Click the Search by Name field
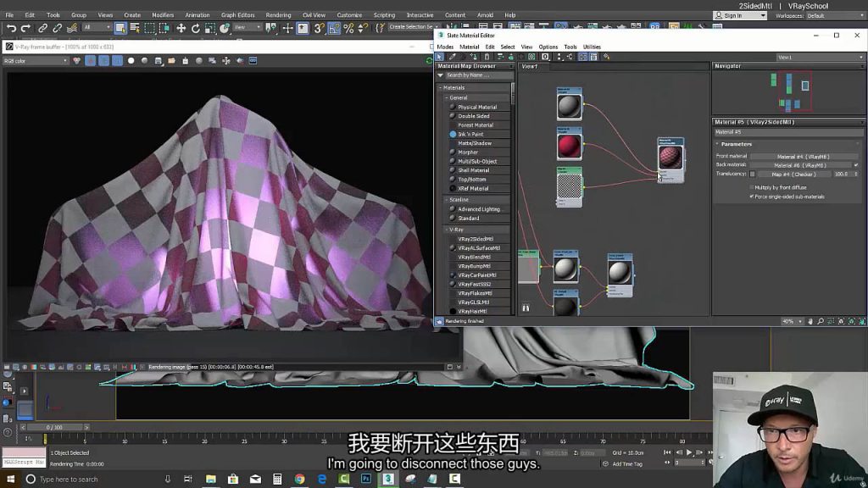 coord(479,75)
